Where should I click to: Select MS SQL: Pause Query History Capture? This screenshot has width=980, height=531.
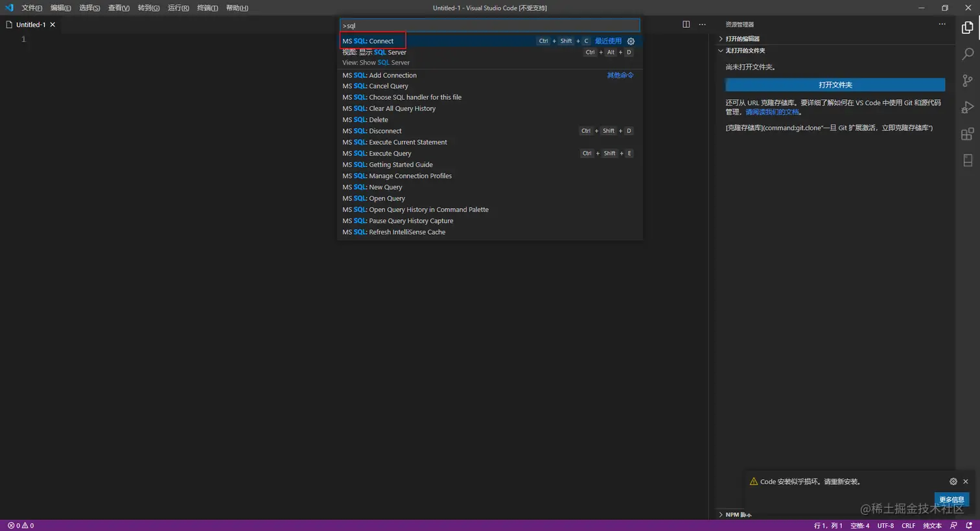(x=490, y=221)
